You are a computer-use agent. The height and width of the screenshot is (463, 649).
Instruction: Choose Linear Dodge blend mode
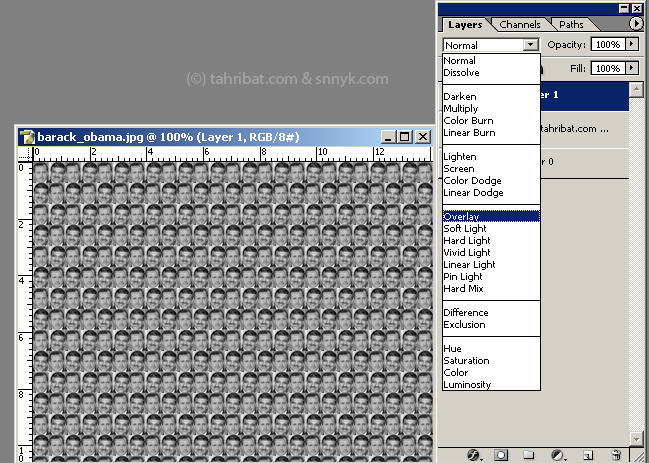tap(491, 192)
